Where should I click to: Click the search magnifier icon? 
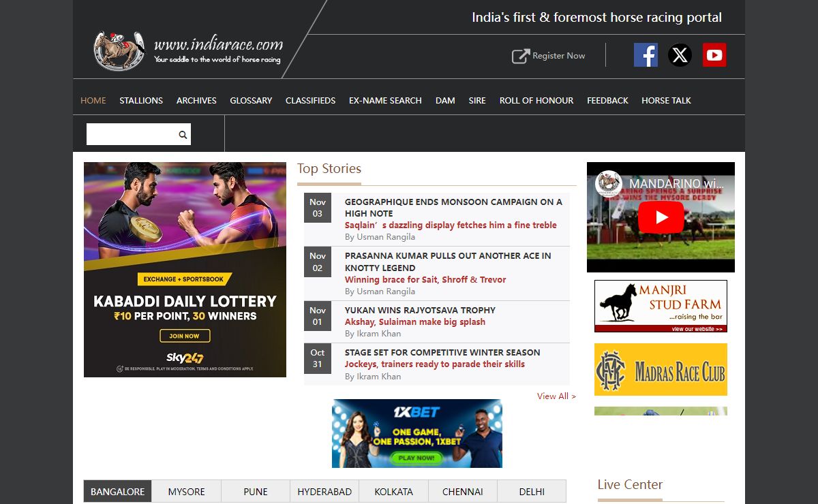click(x=183, y=135)
